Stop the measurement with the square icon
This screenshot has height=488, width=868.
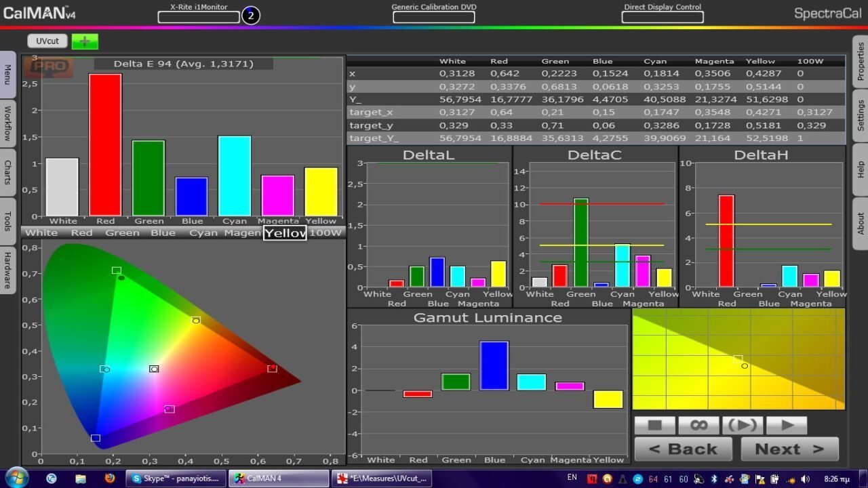point(654,426)
